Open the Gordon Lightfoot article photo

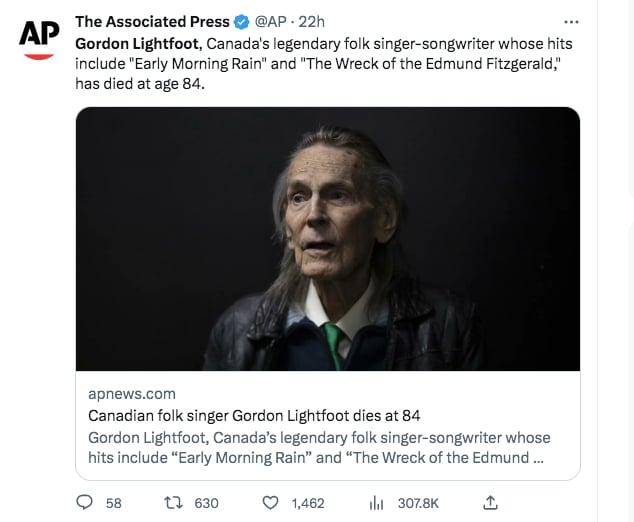[x=328, y=239]
